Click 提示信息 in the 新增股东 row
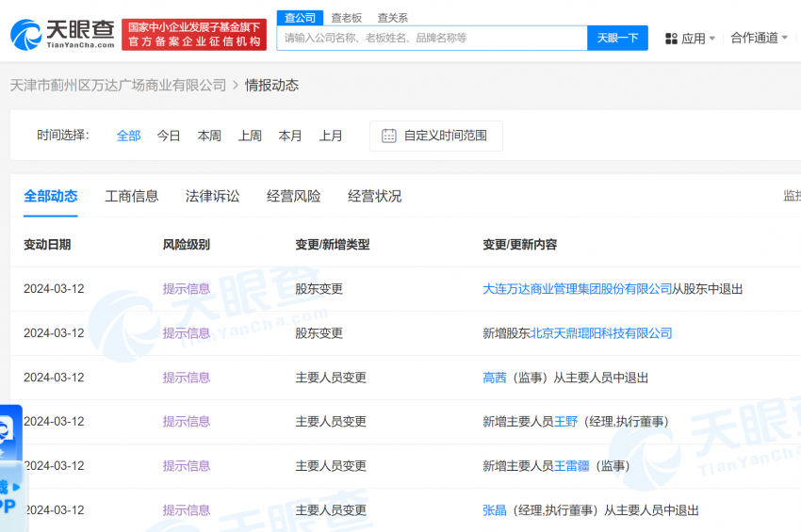 [x=187, y=333]
